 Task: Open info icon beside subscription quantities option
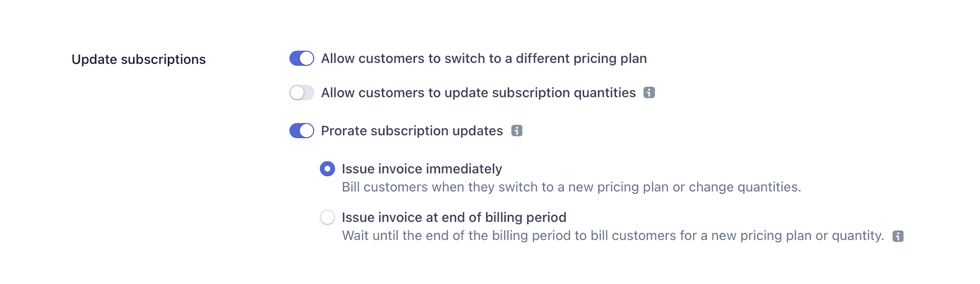coord(649,92)
